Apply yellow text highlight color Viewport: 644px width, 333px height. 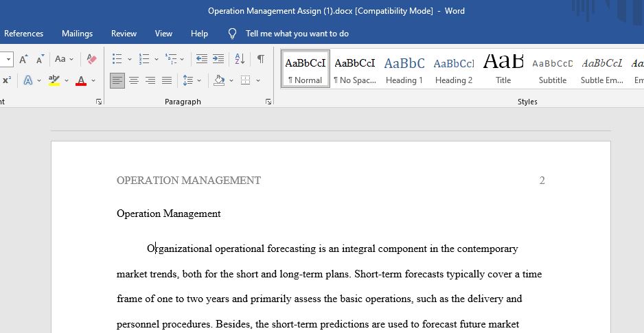click(x=54, y=80)
